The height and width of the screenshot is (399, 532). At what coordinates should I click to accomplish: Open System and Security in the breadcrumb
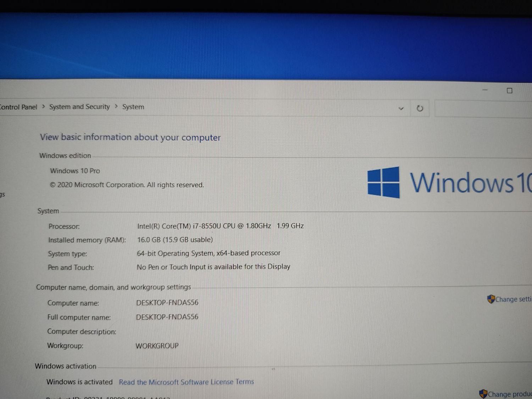point(79,107)
